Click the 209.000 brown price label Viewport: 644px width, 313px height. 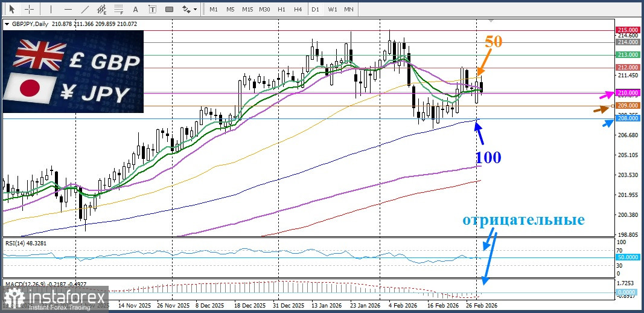click(628, 106)
